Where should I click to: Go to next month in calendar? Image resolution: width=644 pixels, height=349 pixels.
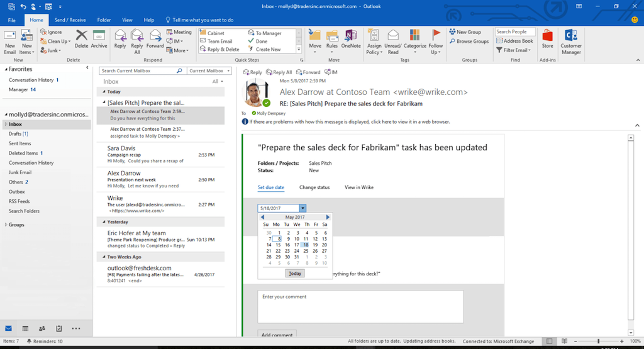tap(327, 217)
